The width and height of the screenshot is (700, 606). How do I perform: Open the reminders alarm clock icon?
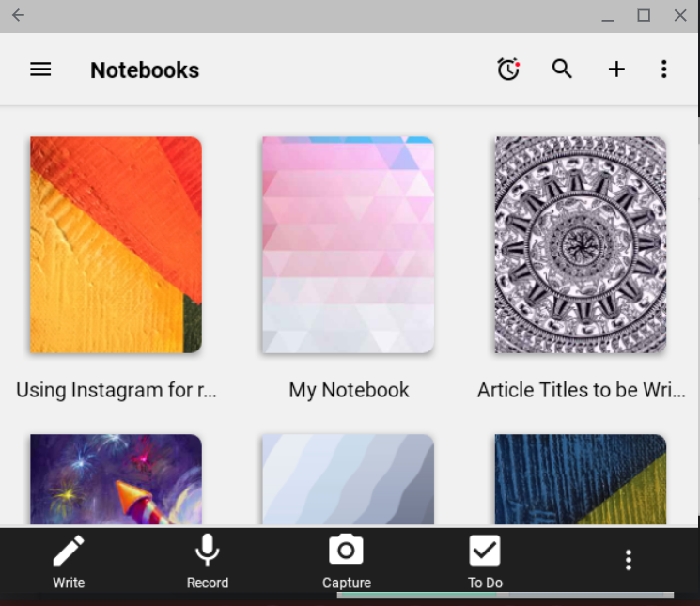[x=508, y=70]
